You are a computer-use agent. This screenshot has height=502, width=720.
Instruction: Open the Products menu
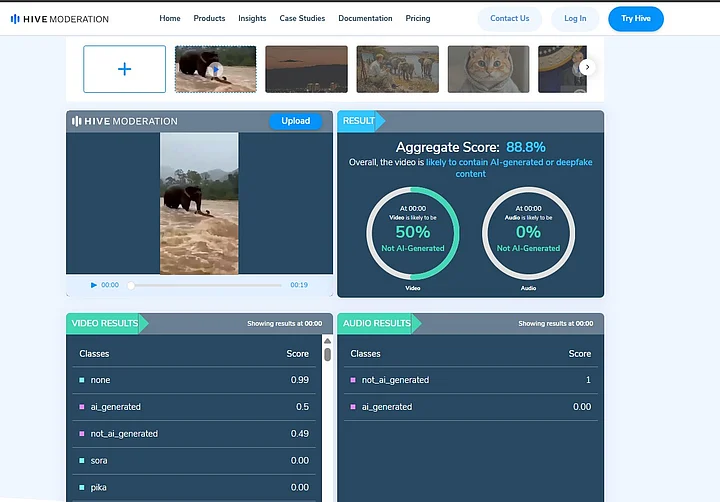pos(209,18)
